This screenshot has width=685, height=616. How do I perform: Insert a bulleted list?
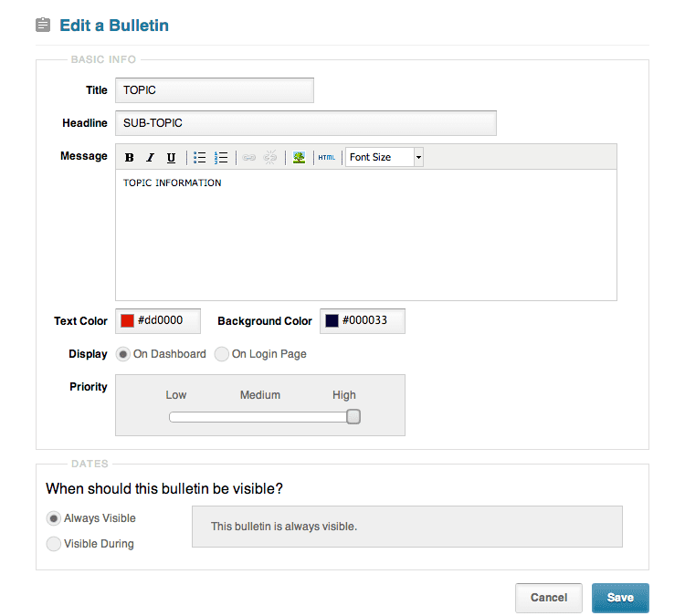pos(200,157)
